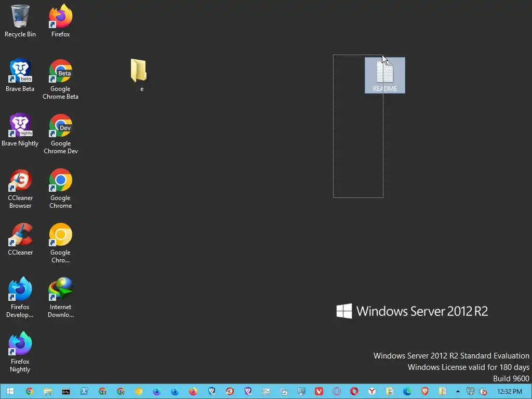Select the Brave Beta desktop shortcut
This screenshot has height=399, width=532.
point(20,75)
